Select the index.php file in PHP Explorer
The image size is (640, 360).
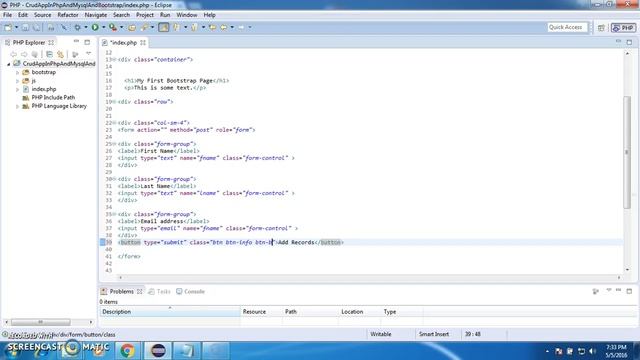44,89
